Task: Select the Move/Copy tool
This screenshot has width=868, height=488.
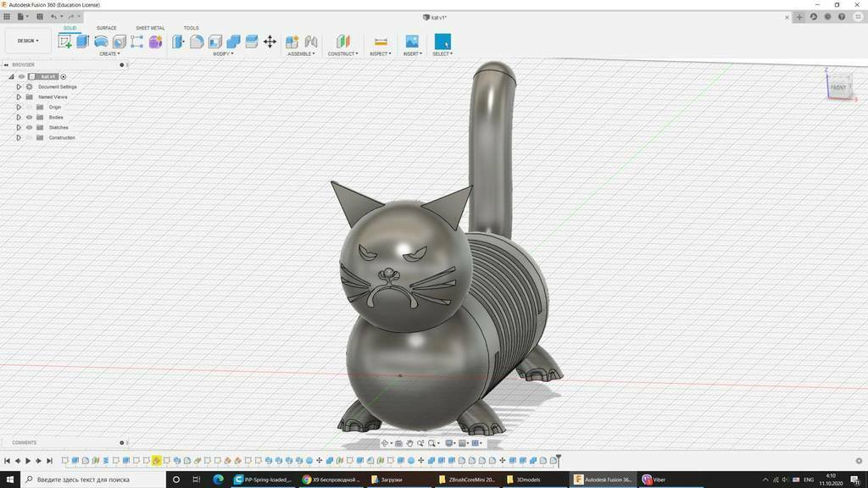Action: (270, 41)
